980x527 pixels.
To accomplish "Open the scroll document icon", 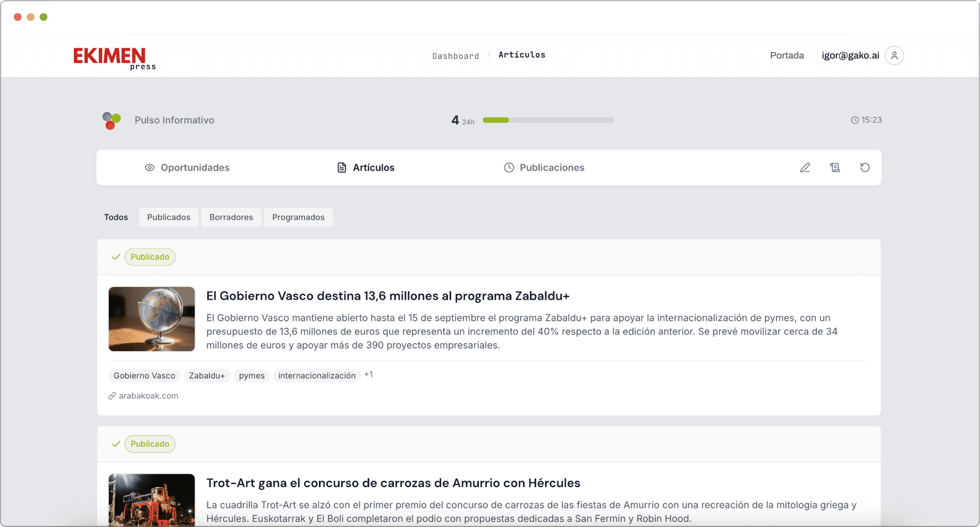I will [x=835, y=168].
